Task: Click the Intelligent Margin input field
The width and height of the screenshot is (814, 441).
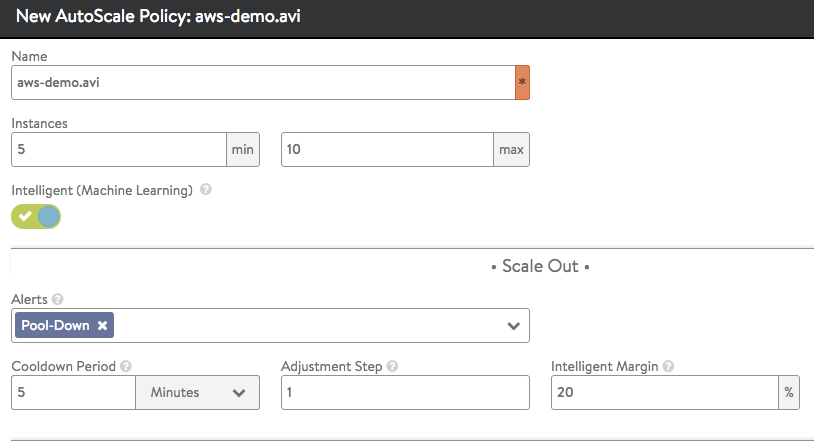Action: tap(664, 393)
